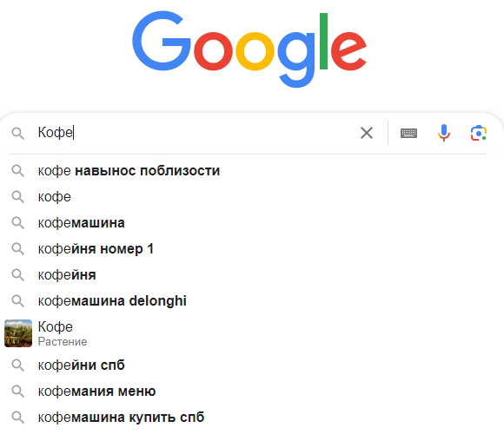Screen dimensions: 504x441
Task: Open the on-screen keyboard icon
Action: click(408, 133)
